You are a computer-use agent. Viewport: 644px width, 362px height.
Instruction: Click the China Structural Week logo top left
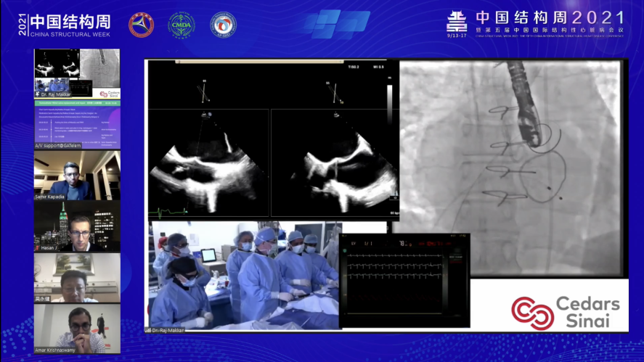tap(65, 25)
